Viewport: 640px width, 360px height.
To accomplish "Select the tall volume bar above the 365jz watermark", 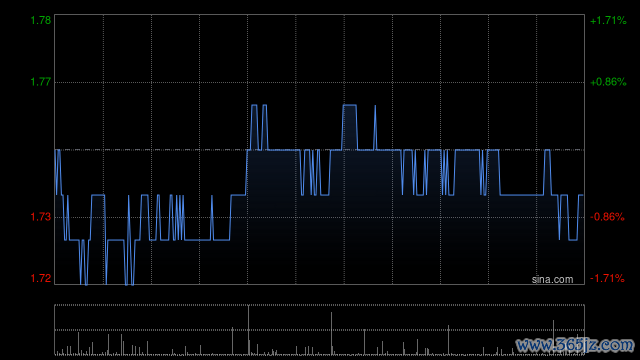I will pyautogui.click(x=553, y=337).
